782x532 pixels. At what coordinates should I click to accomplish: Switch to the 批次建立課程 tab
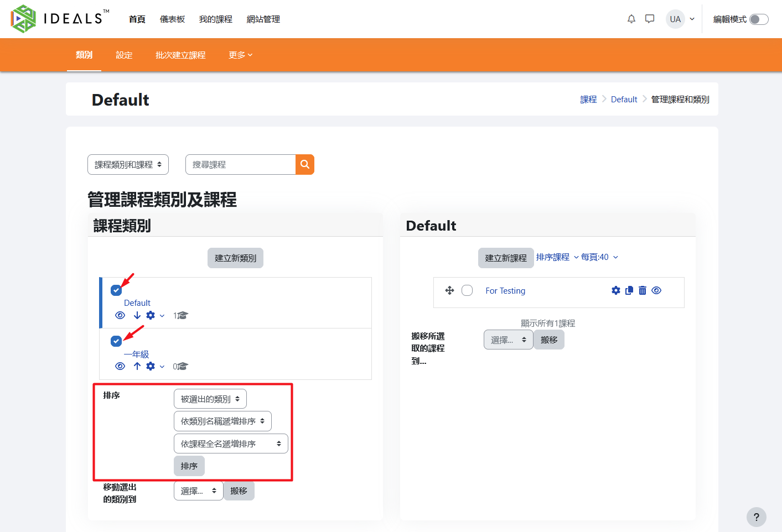tap(180, 55)
